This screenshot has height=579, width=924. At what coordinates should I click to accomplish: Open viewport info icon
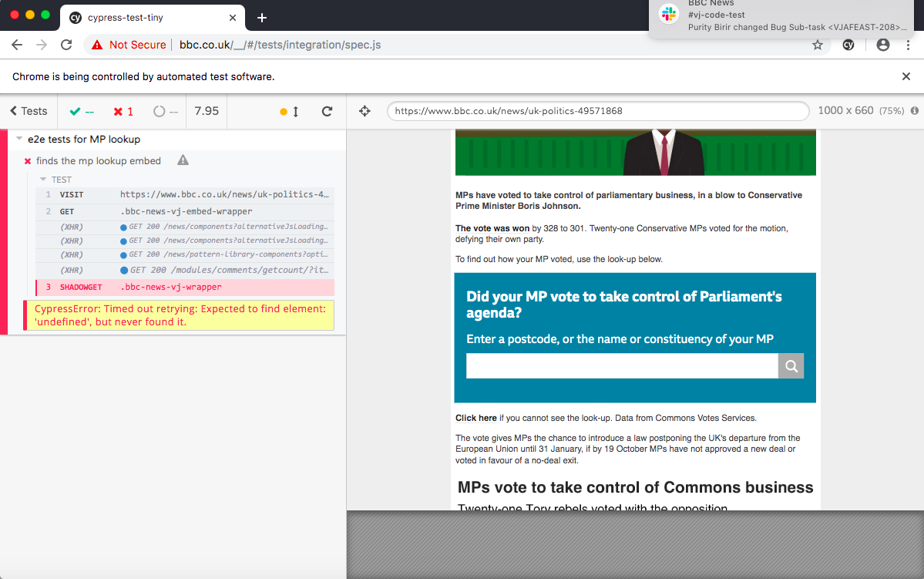coord(915,111)
